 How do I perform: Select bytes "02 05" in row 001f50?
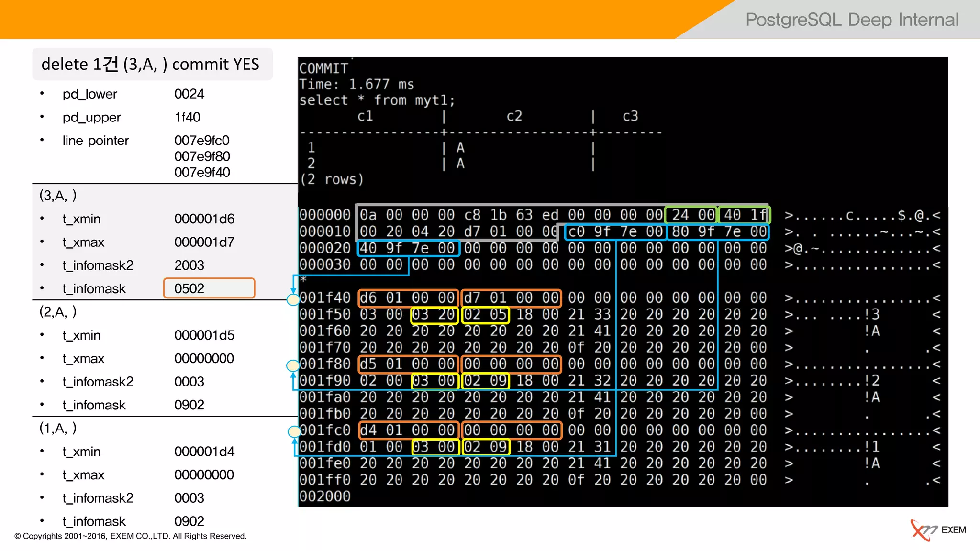(x=486, y=315)
